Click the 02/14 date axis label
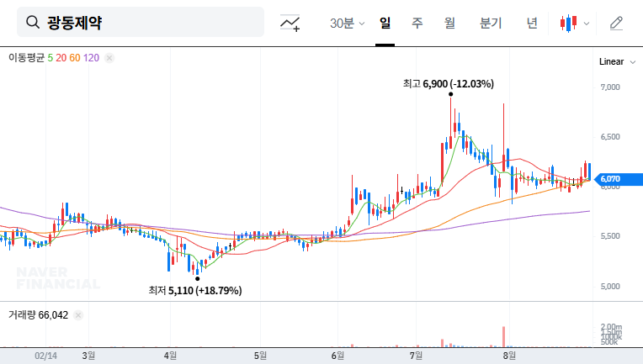This screenshot has height=364, width=643. 45,356
